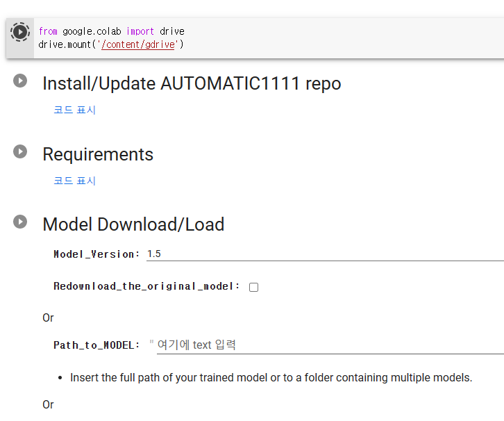
Task: Click the Install/Update AUTOMATIC1111 repo heading
Action: [192, 83]
